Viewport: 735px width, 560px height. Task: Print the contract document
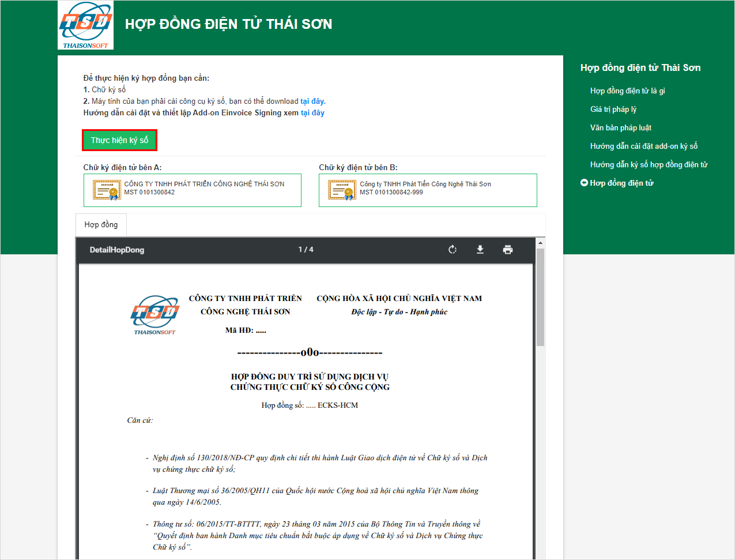pyautogui.click(x=508, y=250)
